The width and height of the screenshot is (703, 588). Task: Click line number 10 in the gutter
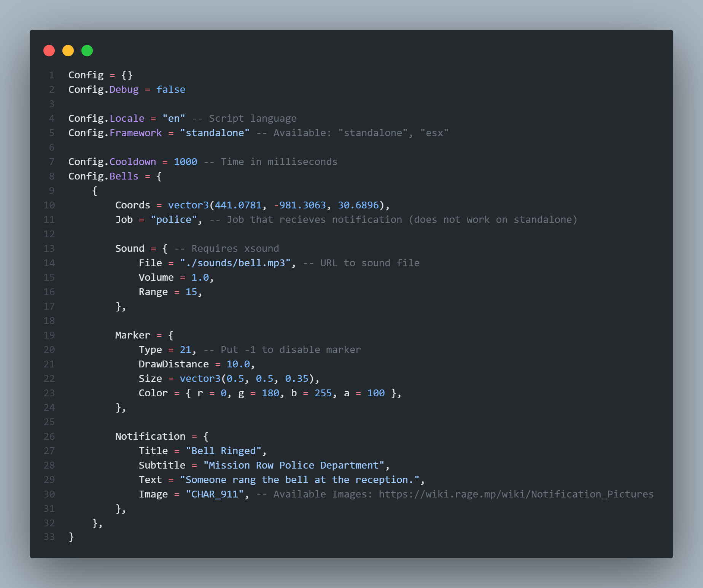[x=49, y=205]
